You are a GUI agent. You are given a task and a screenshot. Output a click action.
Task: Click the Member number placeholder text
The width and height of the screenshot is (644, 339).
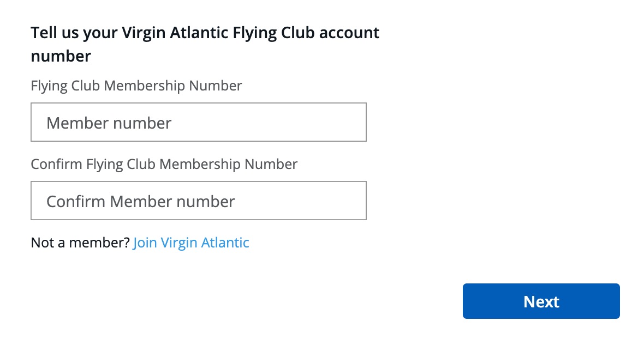(x=108, y=123)
